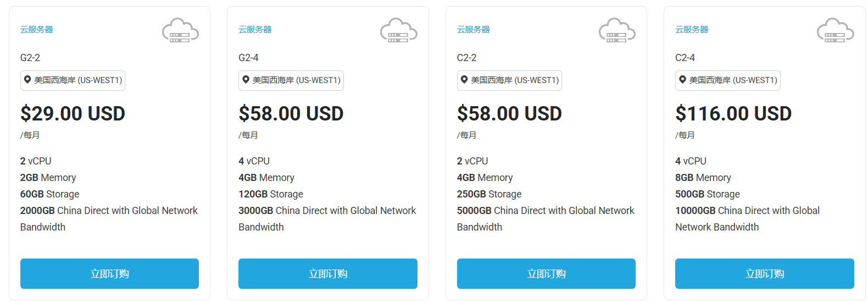The image size is (868, 302).
Task: Open the 云服务器 link above C2-4
Action: pos(692,30)
